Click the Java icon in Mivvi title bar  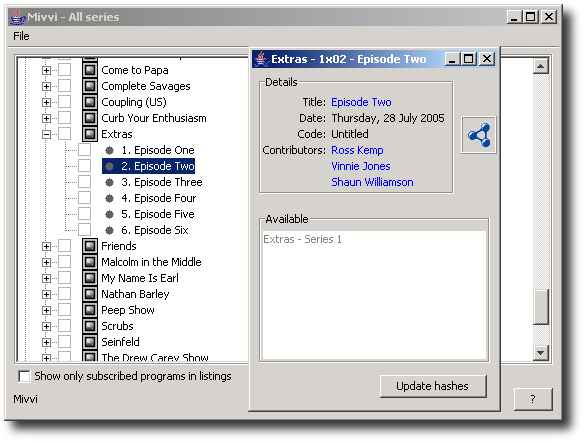point(17,17)
